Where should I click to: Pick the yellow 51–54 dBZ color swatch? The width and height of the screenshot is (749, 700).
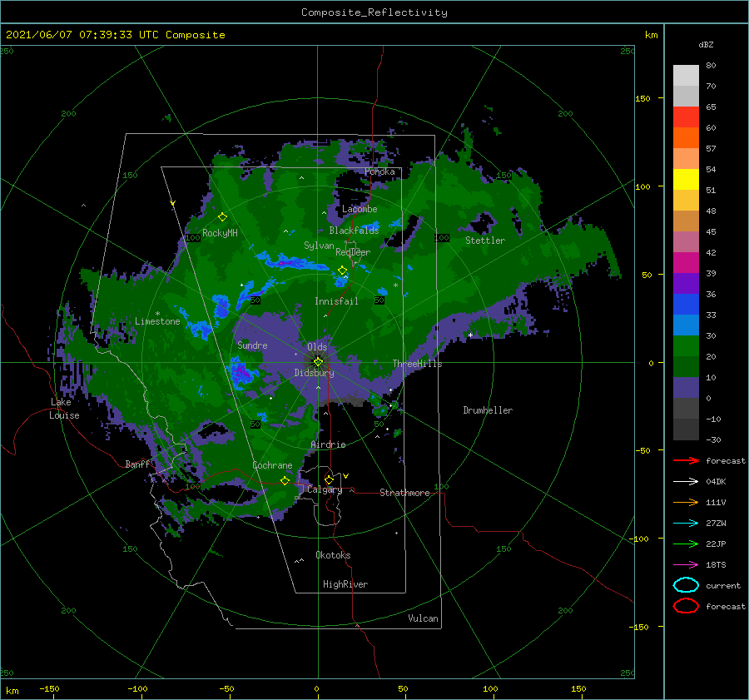coord(686,180)
